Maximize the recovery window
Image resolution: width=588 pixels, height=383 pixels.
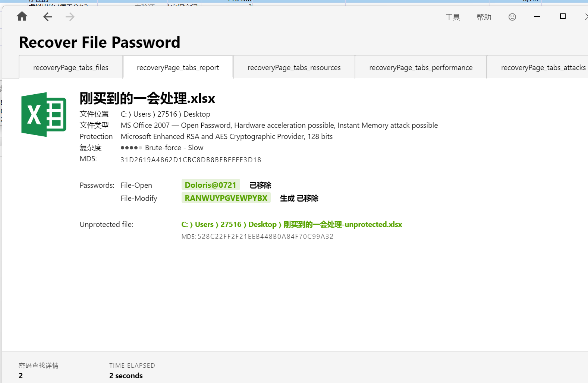(563, 16)
